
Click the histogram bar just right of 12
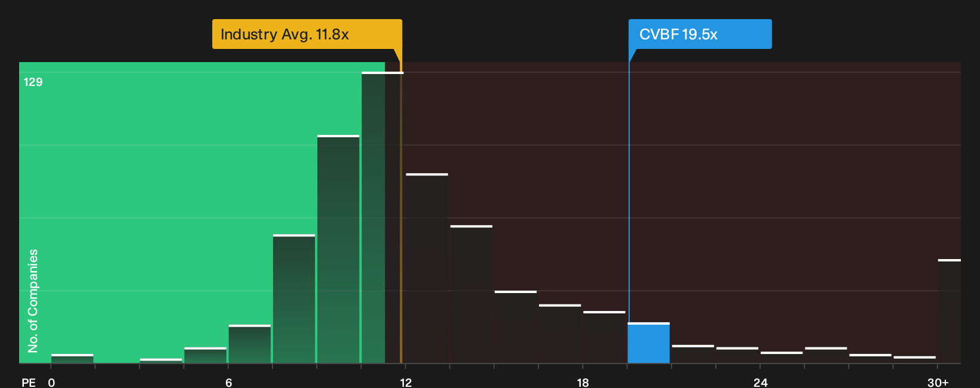pos(427,268)
